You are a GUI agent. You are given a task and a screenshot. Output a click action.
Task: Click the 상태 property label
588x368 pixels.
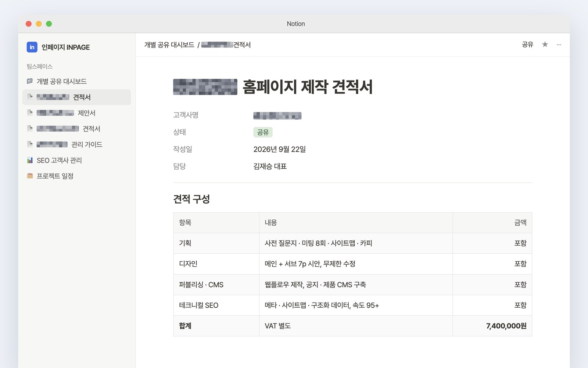point(180,132)
